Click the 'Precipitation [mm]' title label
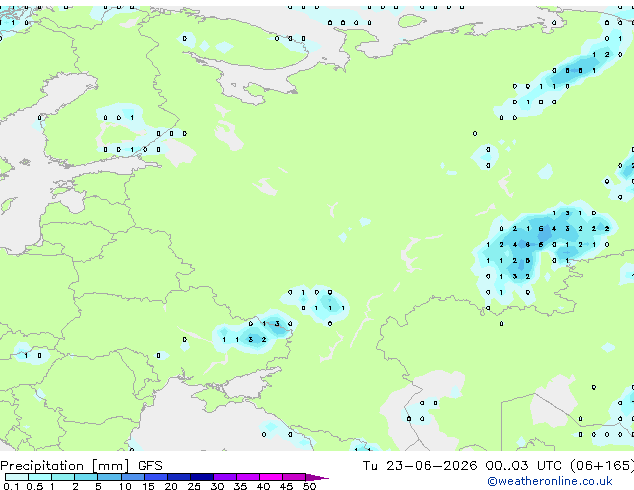Screen dimensions: 634x490 click(x=65, y=466)
